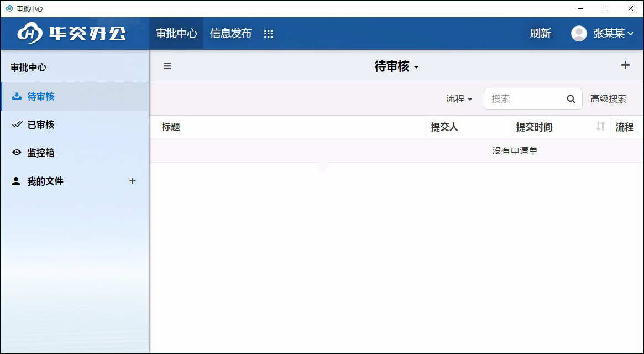
Task: Maximize the 审批中心 window
Action: [x=605, y=8]
